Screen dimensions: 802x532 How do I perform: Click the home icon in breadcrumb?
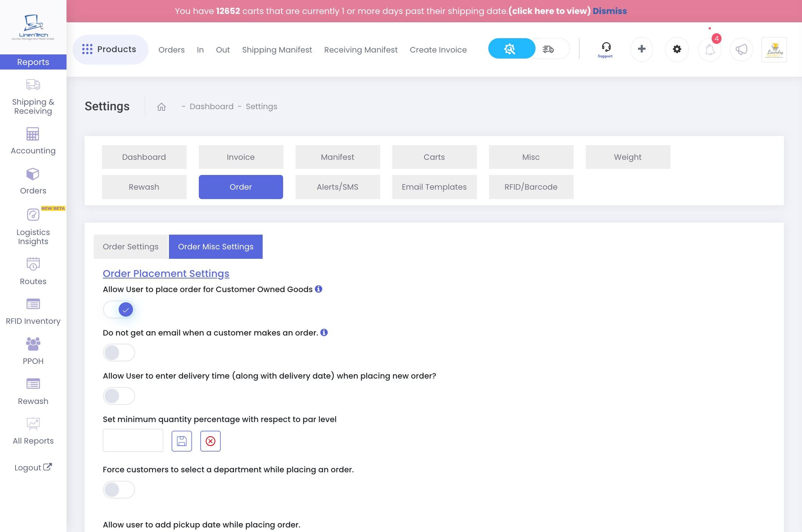pos(161,107)
